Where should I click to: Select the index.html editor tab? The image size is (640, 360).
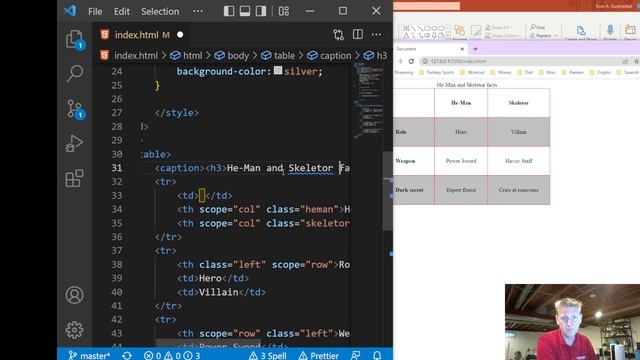click(x=141, y=35)
